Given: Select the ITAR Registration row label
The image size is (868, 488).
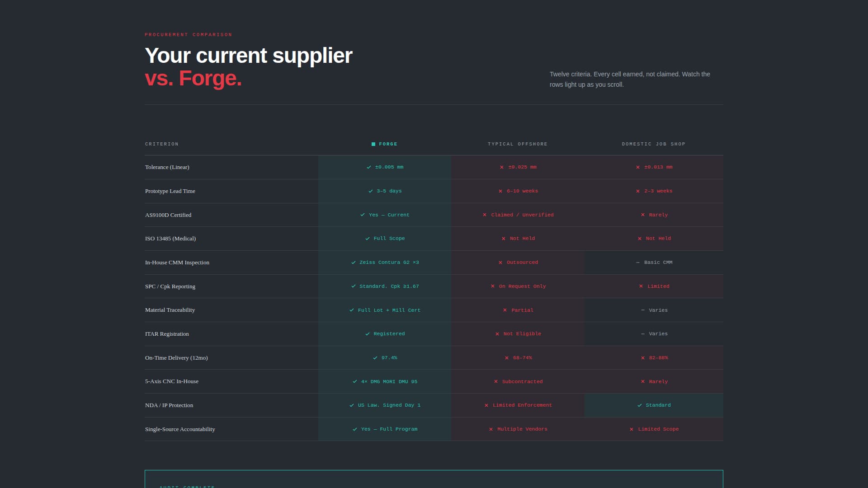Looking at the screenshot, I should [x=167, y=333].
